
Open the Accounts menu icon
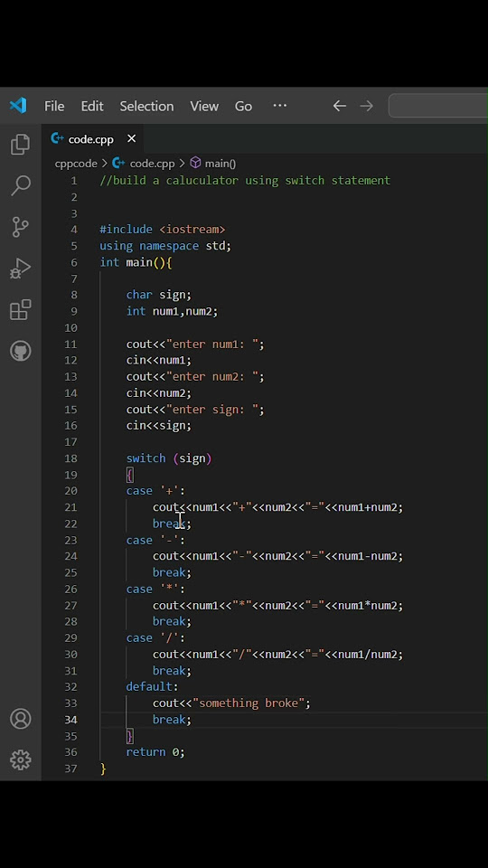(21, 719)
